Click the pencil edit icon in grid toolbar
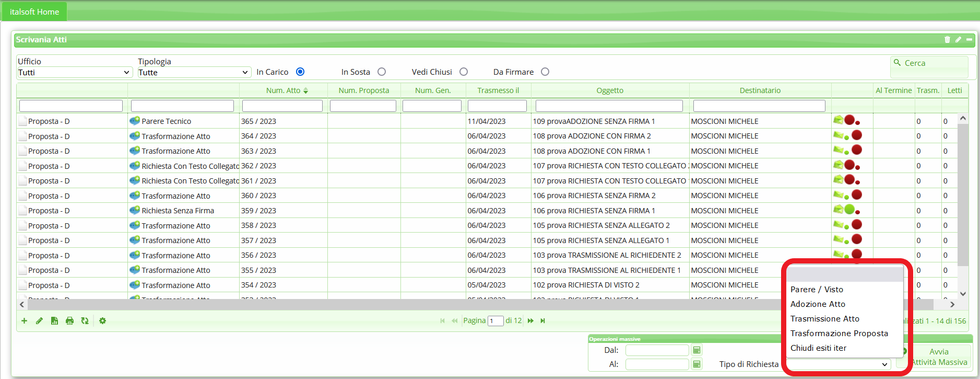Image resolution: width=980 pixels, height=379 pixels. tap(39, 321)
